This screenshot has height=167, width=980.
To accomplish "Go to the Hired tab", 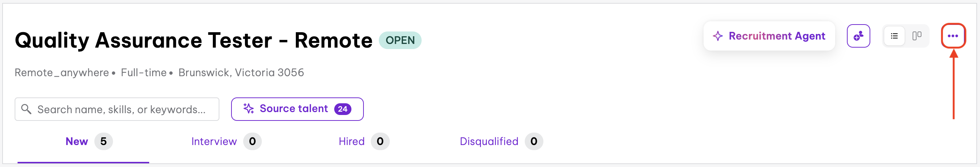I will click(x=351, y=141).
